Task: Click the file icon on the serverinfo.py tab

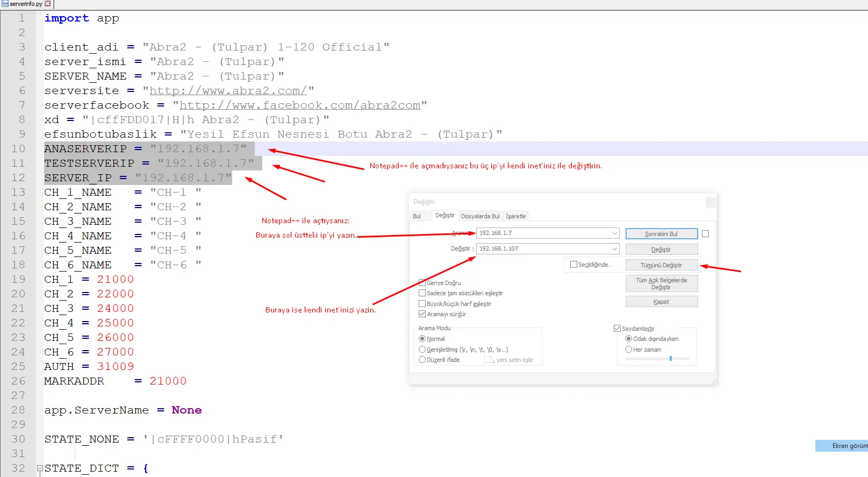Action: [5, 4]
